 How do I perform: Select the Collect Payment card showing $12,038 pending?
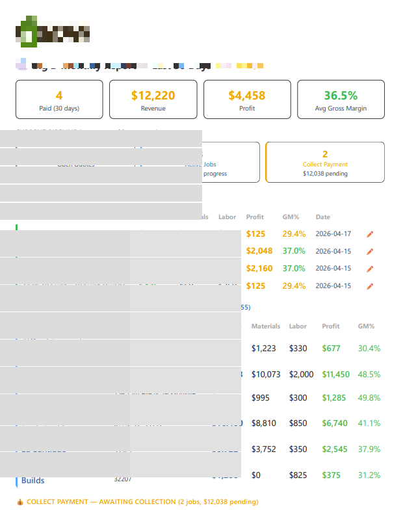click(324, 162)
